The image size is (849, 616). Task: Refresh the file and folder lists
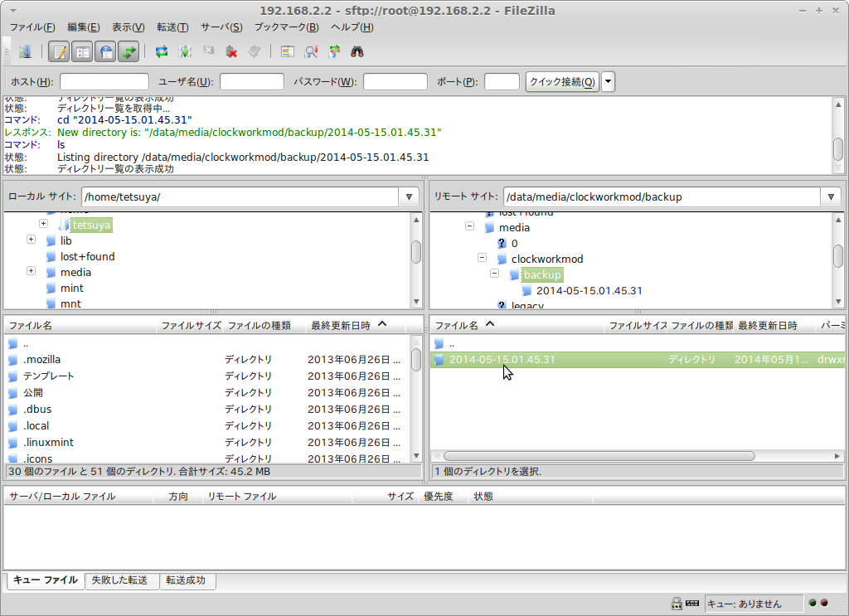[x=162, y=52]
